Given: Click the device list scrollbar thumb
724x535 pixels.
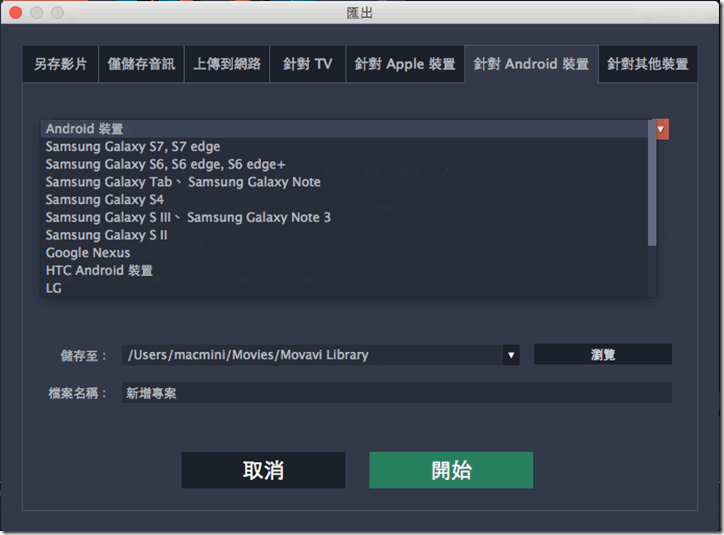Looking at the screenshot, I should pos(652,183).
